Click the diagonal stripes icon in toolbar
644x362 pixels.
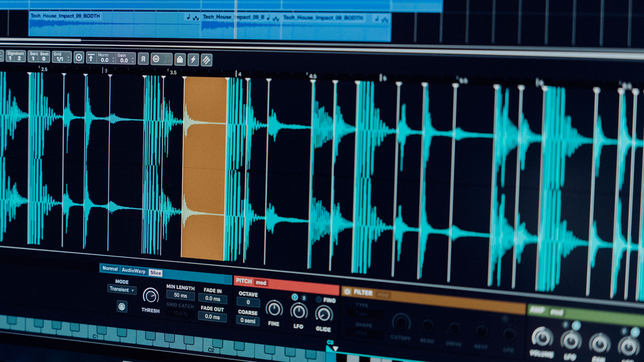coord(206,60)
